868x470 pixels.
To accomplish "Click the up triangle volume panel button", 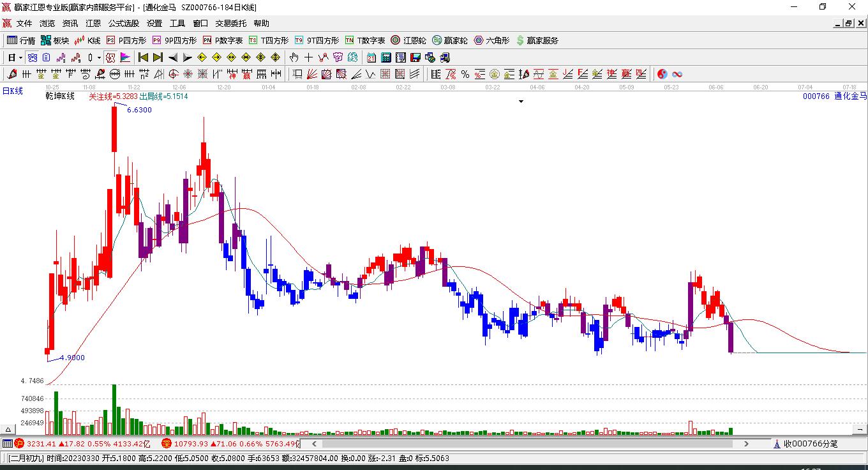I will [9, 430].
